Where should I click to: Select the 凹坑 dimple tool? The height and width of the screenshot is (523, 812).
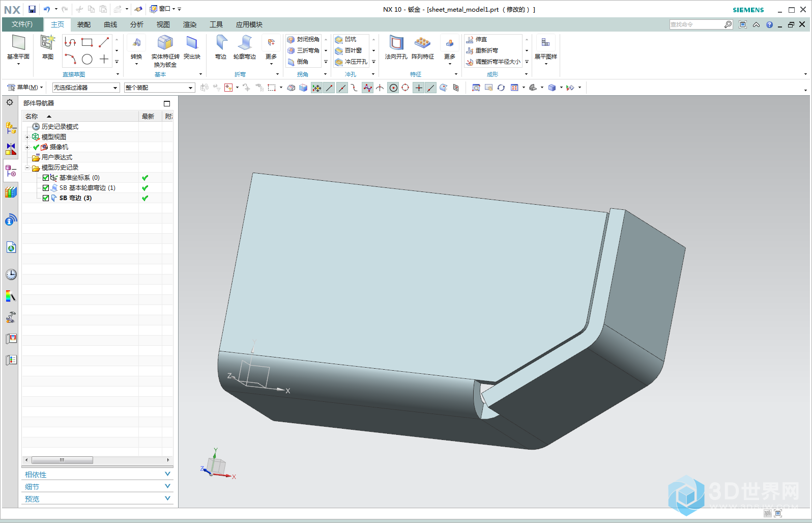pyautogui.click(x=346, y=39)
